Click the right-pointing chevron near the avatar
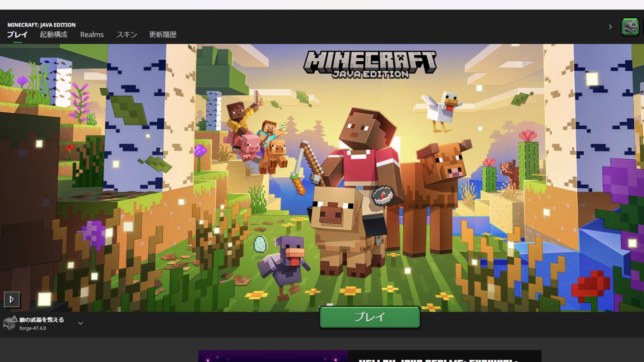Image resolution: width=644 pixels, height=362 pixels. 610,27
